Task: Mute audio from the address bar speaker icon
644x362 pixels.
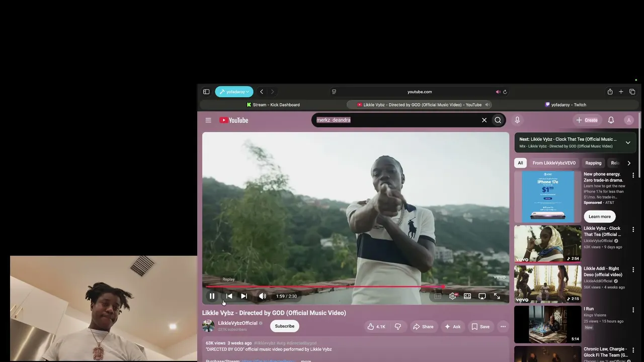Action: (498, 92)
